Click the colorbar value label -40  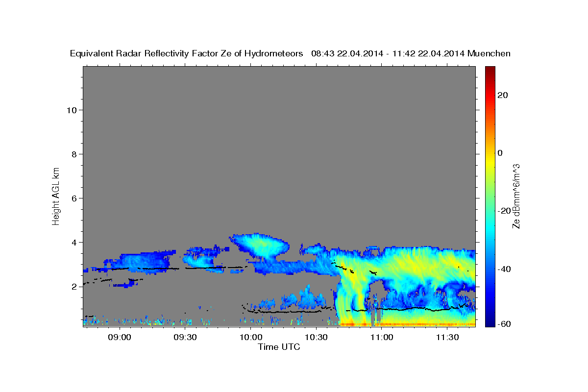(504, 269)
